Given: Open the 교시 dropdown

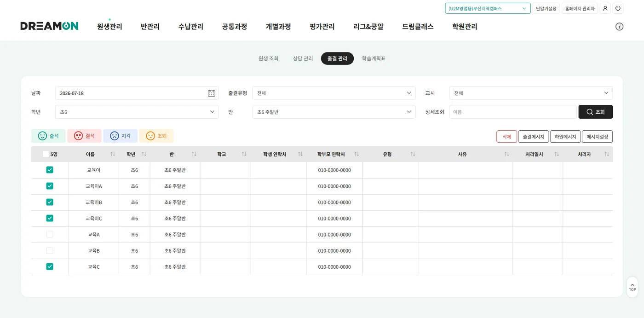Looking at the screenshot, I should [x=531, y=93].
